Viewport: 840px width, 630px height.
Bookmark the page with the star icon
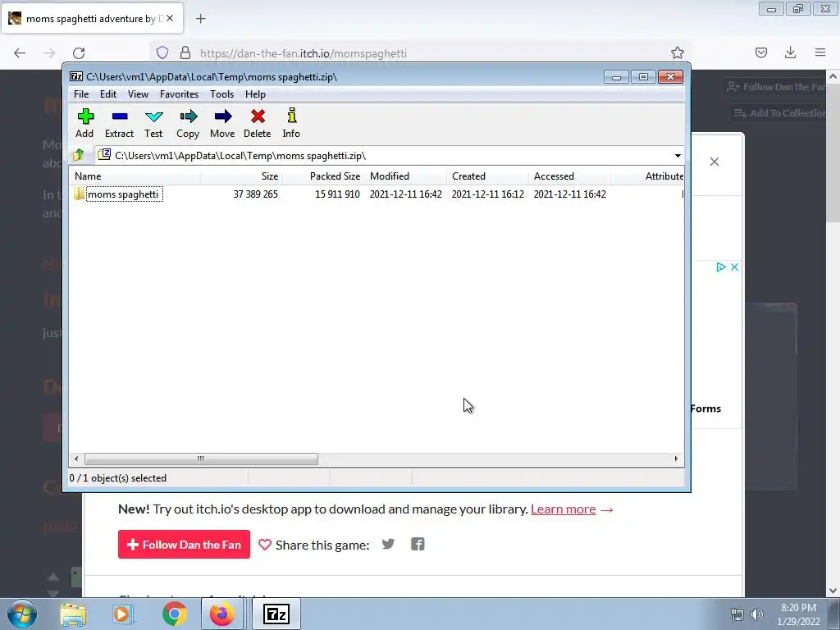tap(677, 52)
